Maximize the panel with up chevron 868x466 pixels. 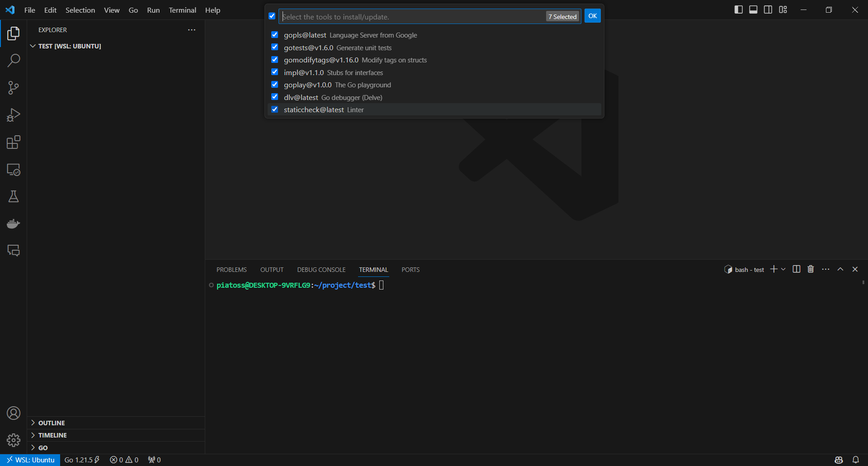click(840, 269)
